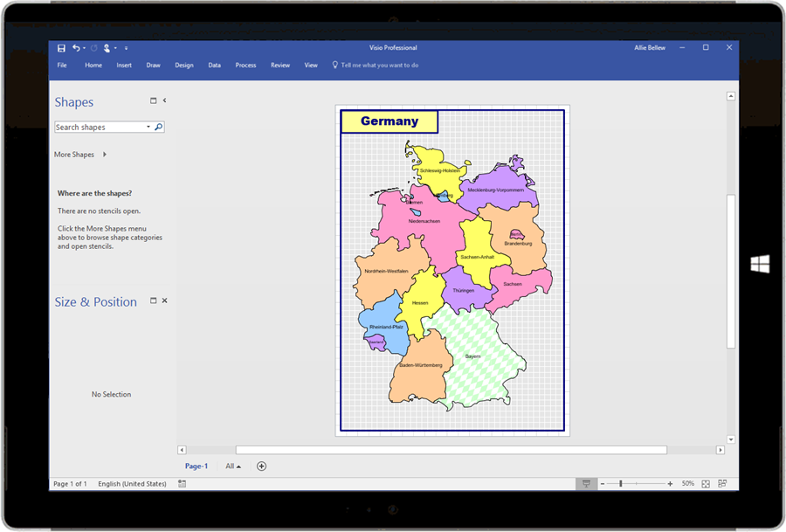Open the All pages list dropdown

click(233, 466)
